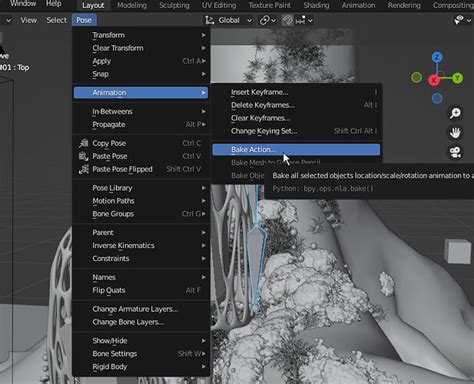
Task: Expand the Snap submenu
Action: pyautogui.click(x=141, y=74)
